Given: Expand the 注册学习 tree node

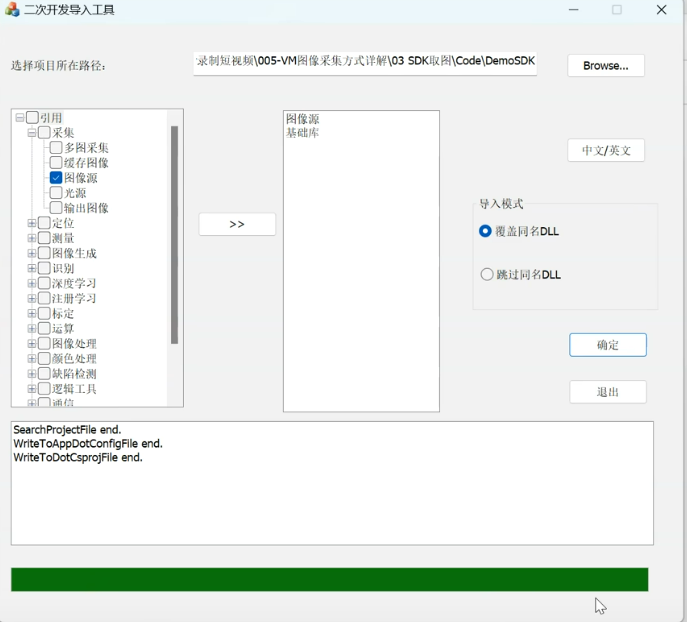Looking at the screenshot, I should [32, 298].
